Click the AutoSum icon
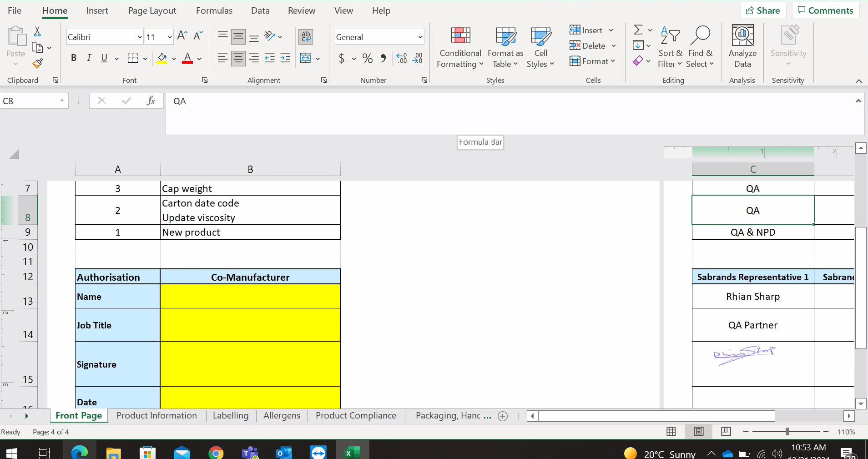 (x=639, y=29)
